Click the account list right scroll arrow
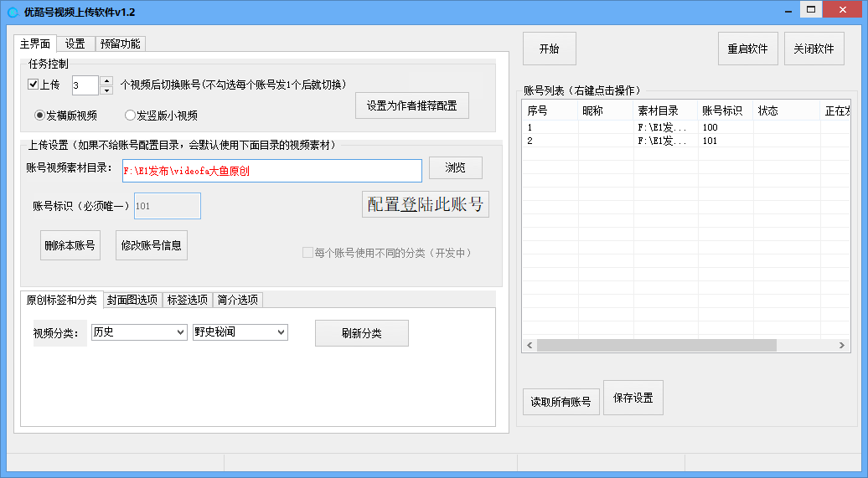Image resolution: width=868 pixels, height=478 pixels. coord(841,345)
